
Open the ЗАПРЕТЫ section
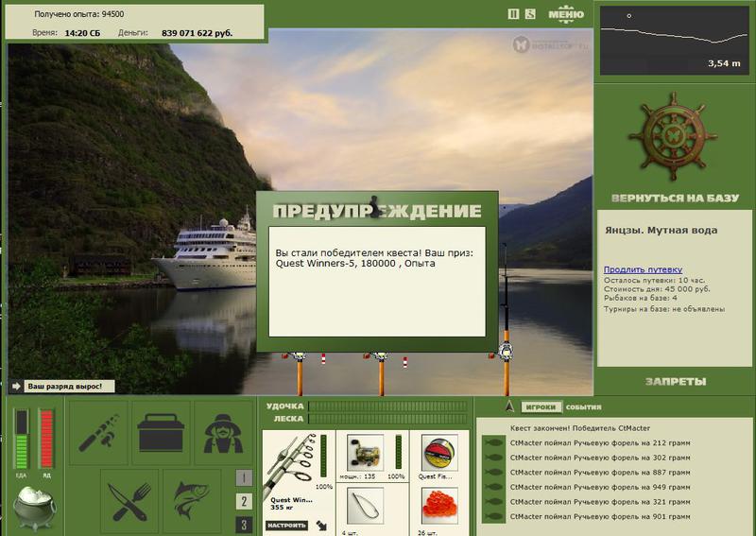676,382
